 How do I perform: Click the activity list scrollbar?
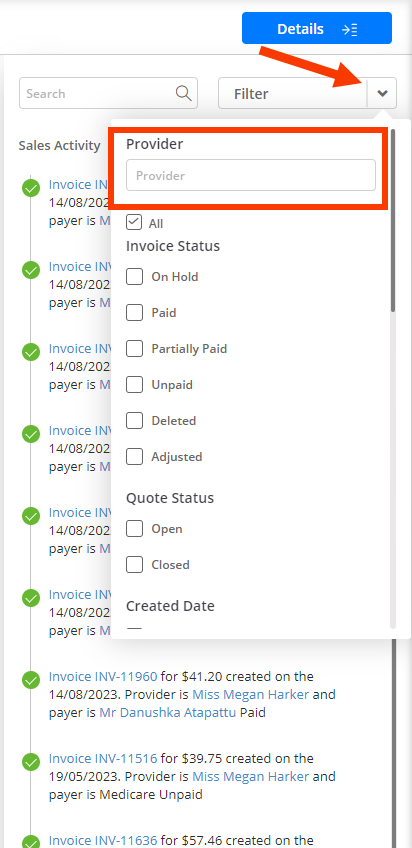(x=394, y=741)
